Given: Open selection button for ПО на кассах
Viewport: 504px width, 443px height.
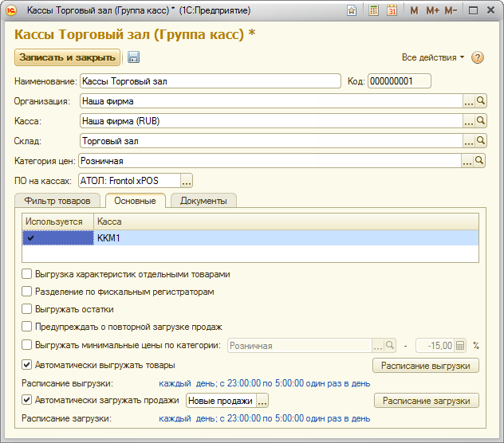Looking at the screenshot, I should click(187, 181).
